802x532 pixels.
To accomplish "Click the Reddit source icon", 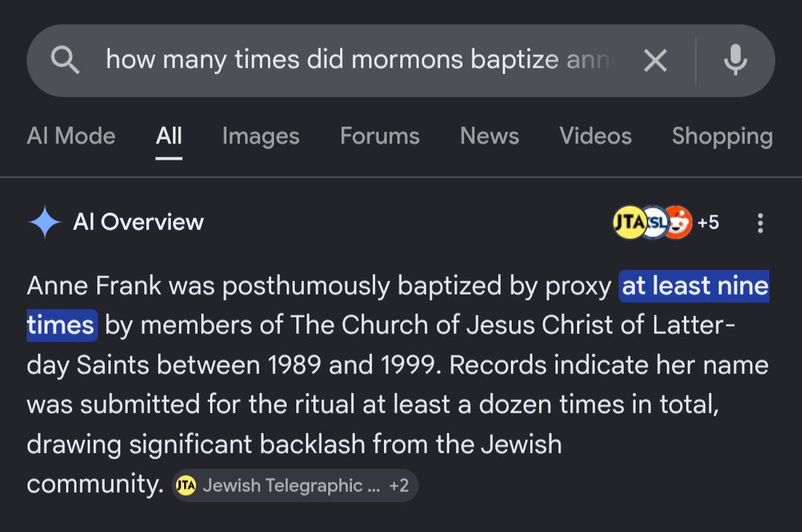I will [678, 223].
